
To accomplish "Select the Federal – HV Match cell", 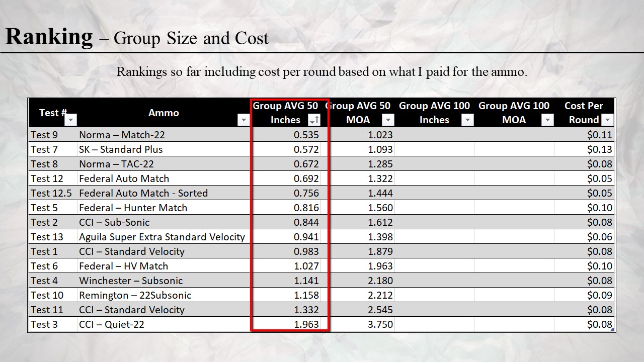I will click(164, 266).
